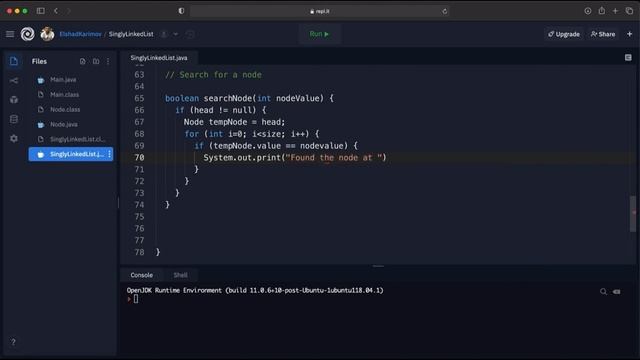Click the Safari new tab plus icon
This screenshot has height=360, width=640.
[x=615, y=11]
